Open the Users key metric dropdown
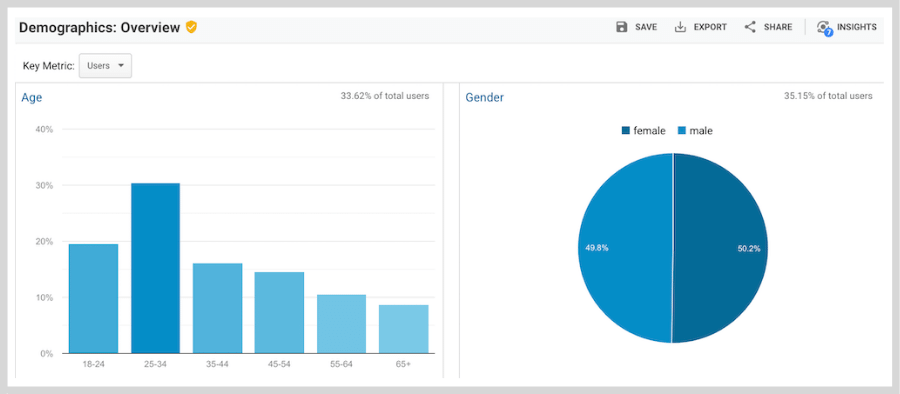 click(106, 65)
